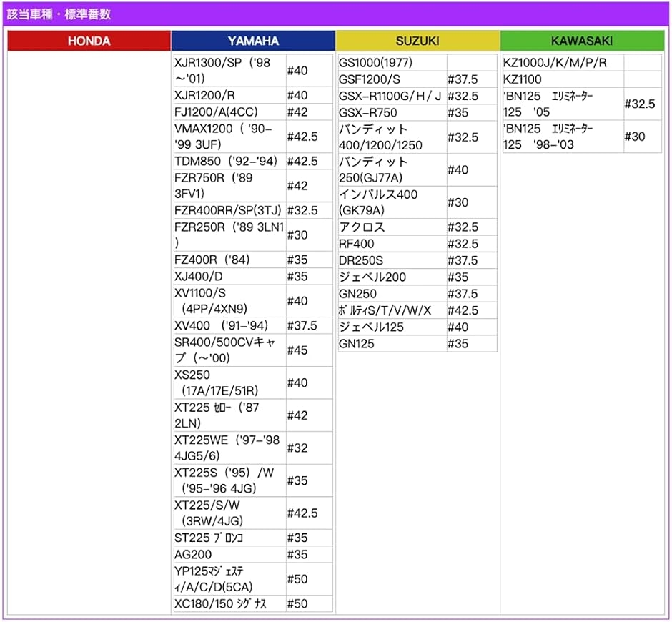This screenshot has width=672, height=622.
Task: Select the GSF1200/S cell
Action: (392, 79)
